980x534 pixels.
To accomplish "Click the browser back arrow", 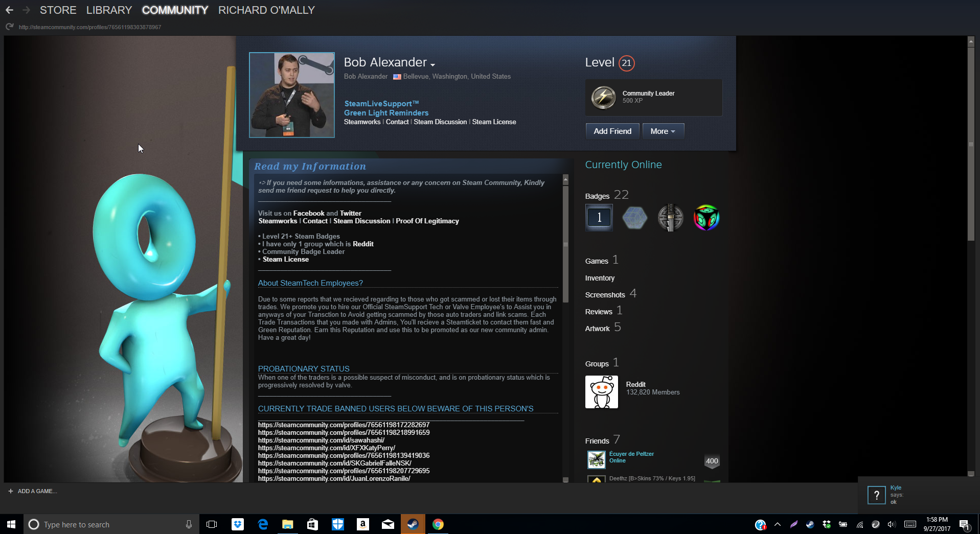I will click(9, 10).
